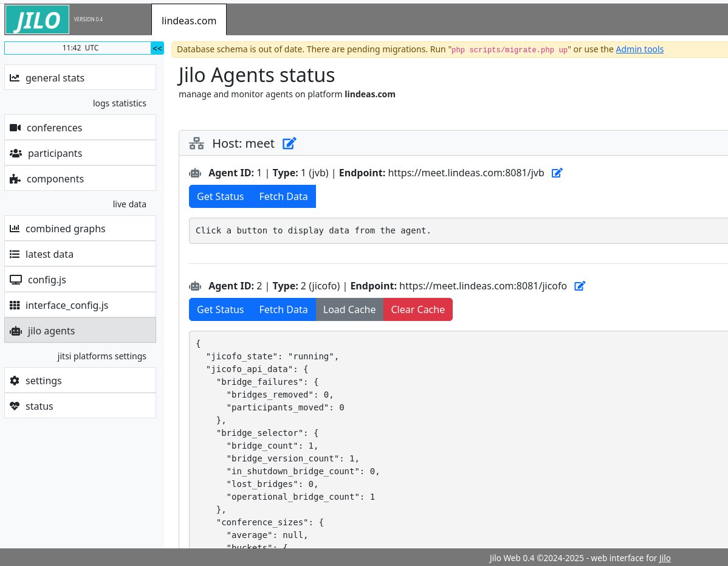728x566 pixels.
Task: Click the jvb endpoint URL text
Action: tap(465, 173)
